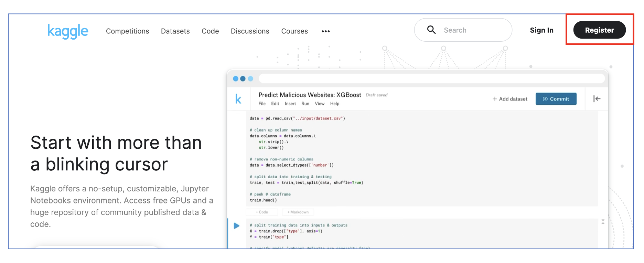Click the Register button
Viewport: 644px width, 263px height.
click(599, 30)
